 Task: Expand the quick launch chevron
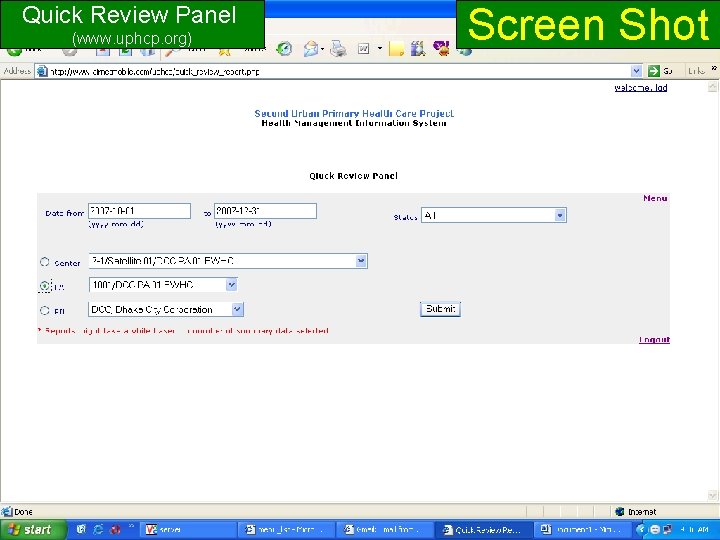pos(131,526)
